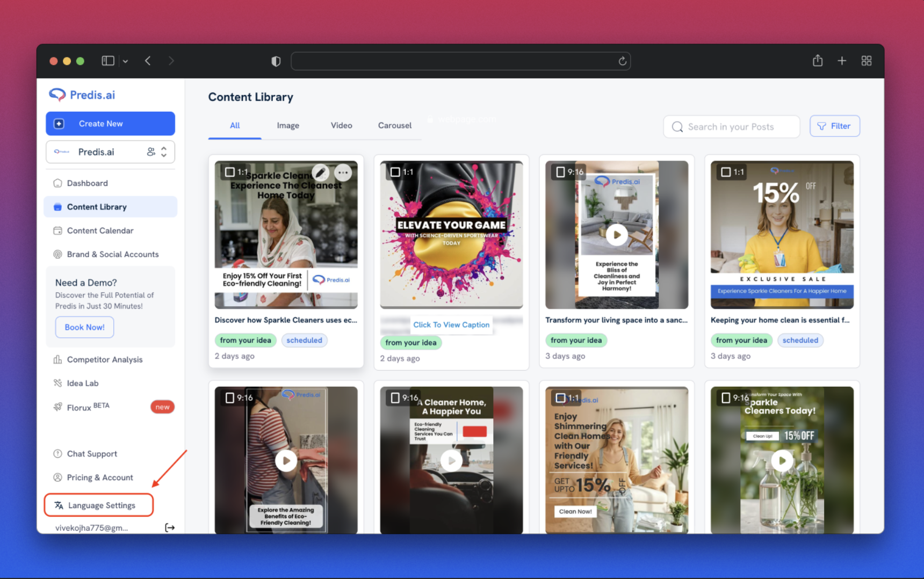
Task: Switch to the Video tab
Action: [x=342, y=125]
